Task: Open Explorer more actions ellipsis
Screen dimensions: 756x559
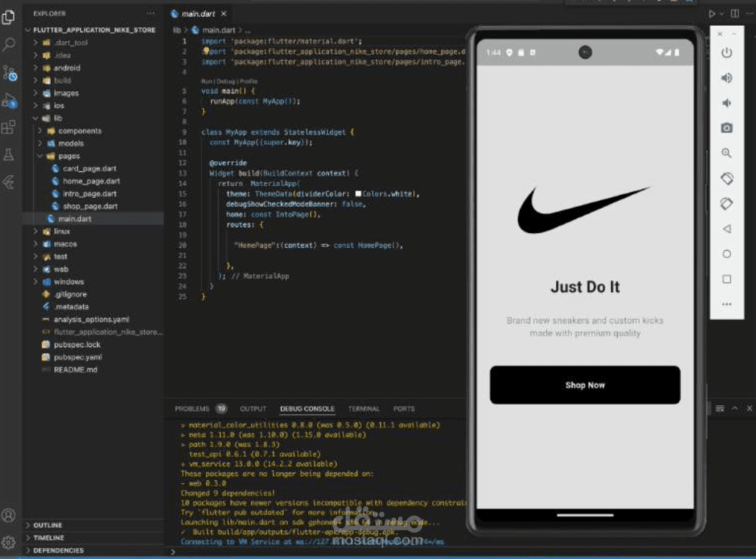Action: coord(151,13)
